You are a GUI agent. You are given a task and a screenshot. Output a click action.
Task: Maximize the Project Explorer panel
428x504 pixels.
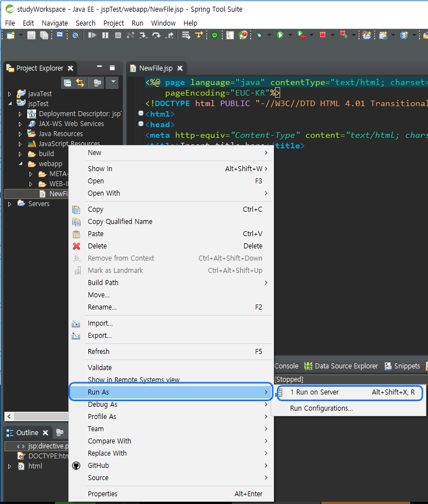112,67
